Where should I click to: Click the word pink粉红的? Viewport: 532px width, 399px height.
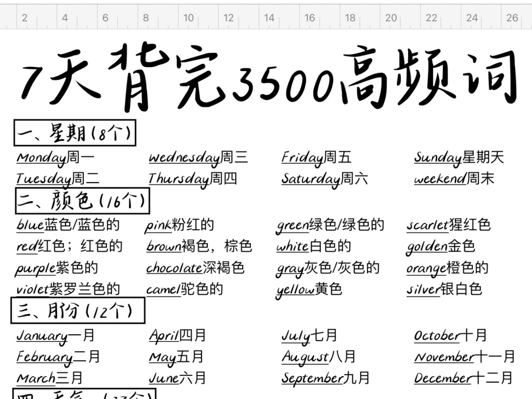[180, 226]
